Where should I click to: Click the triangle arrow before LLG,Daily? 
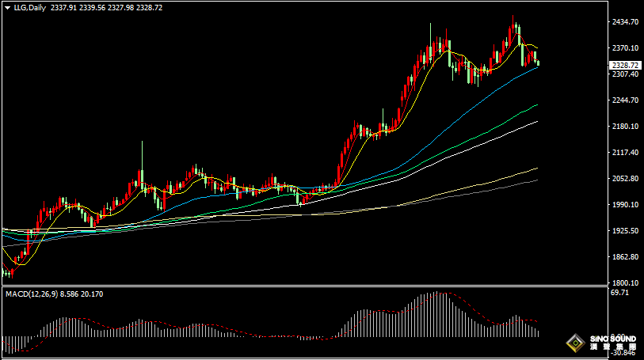point(8,8)
